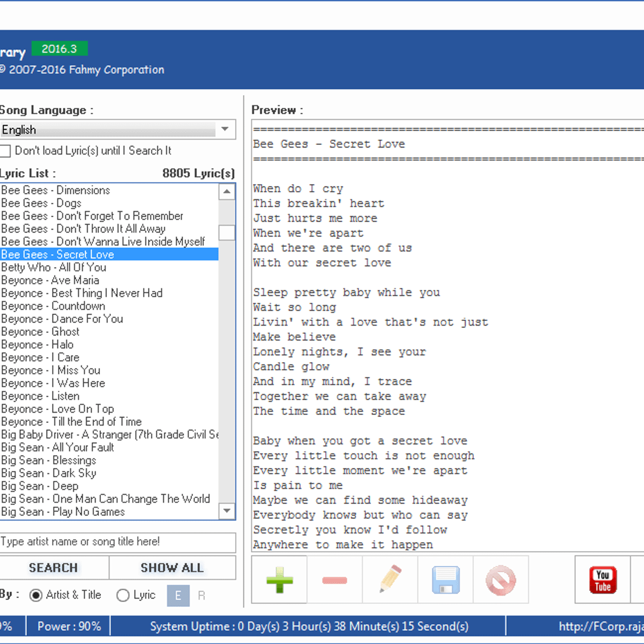Select 'Beyonce - Ave Maria' in the list

[x=109, y=280]
